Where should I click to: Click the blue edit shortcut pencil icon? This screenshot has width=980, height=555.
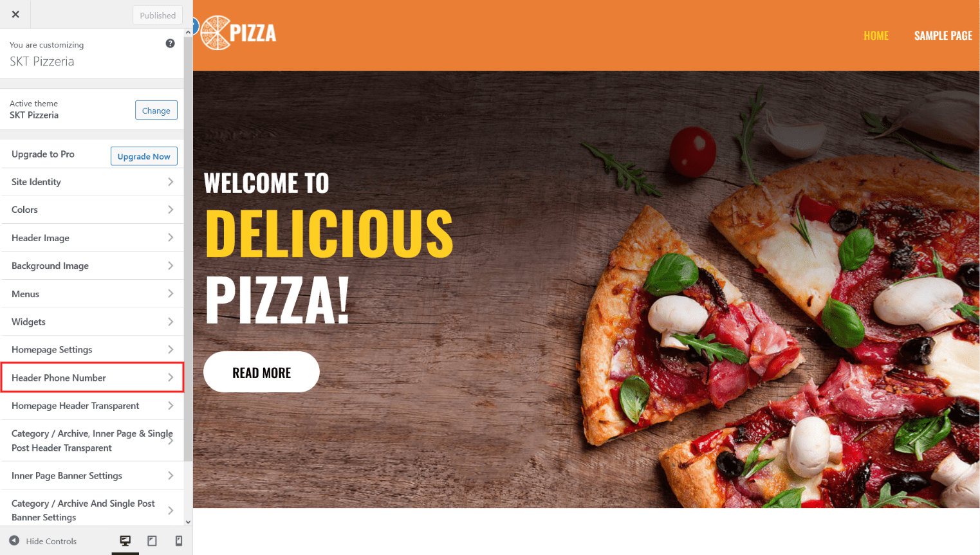point(194,26)
